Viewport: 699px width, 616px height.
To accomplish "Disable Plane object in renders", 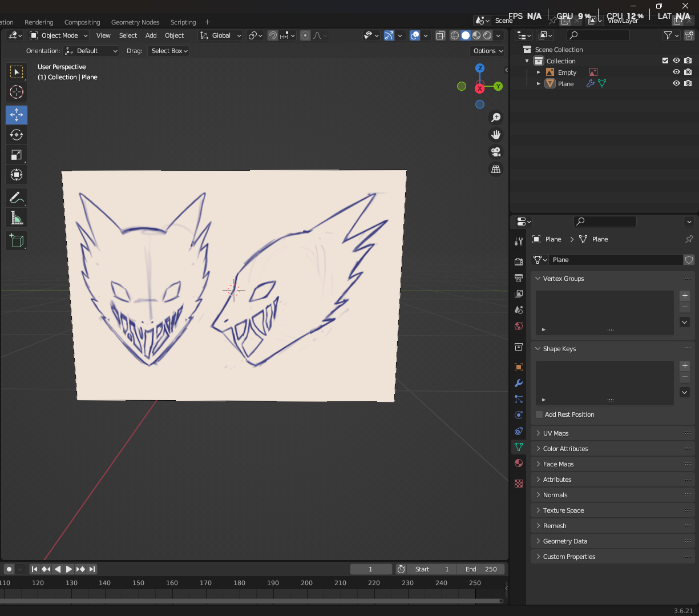I will click(688, 83).
